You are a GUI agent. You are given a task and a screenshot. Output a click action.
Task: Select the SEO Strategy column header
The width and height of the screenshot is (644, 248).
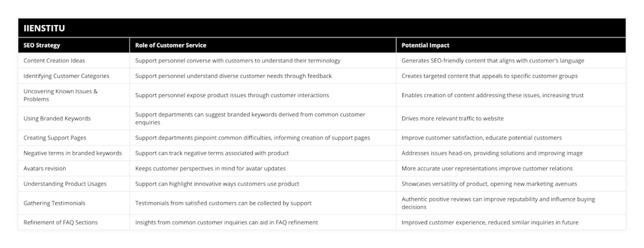tap(74, 45)
